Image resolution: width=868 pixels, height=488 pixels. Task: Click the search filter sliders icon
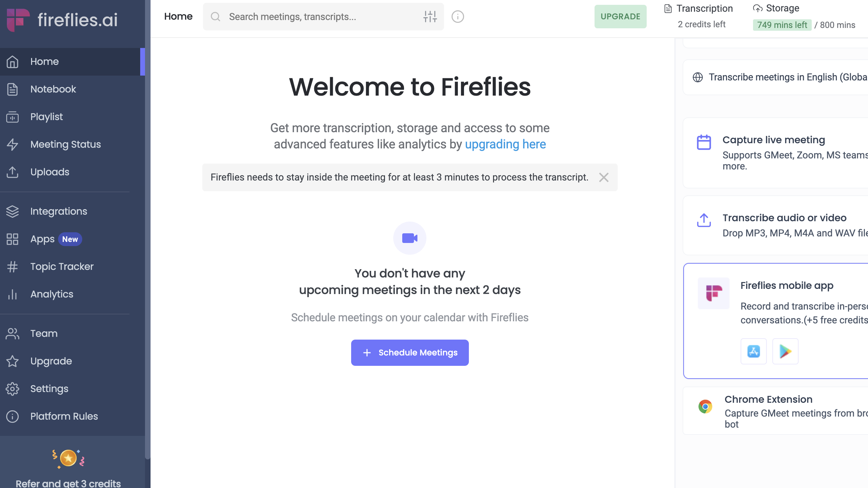pyautogui.click(x=430, y=17)
